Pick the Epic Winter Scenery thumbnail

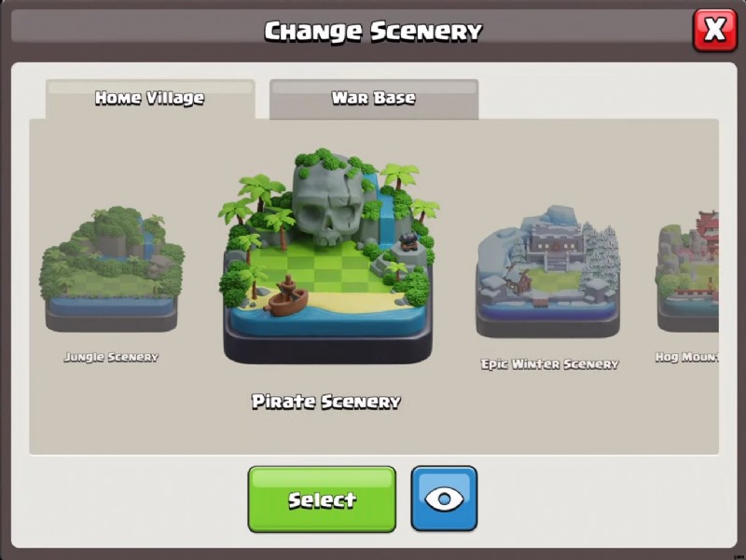pos(548,271)
